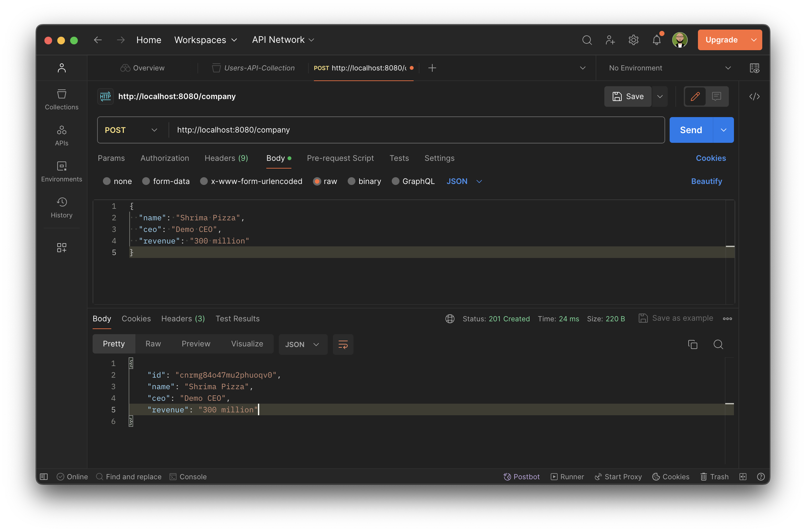The width and height of the screenshot is (806, 532).
Task: Open the POST method dropdown
Action: click(131, 130)
